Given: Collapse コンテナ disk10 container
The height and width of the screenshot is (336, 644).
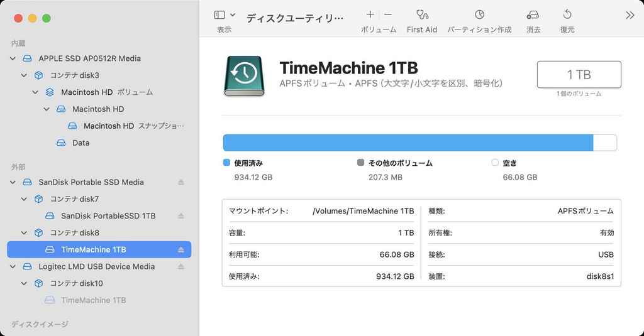Looking at the screenshot, I should point(24,283).
